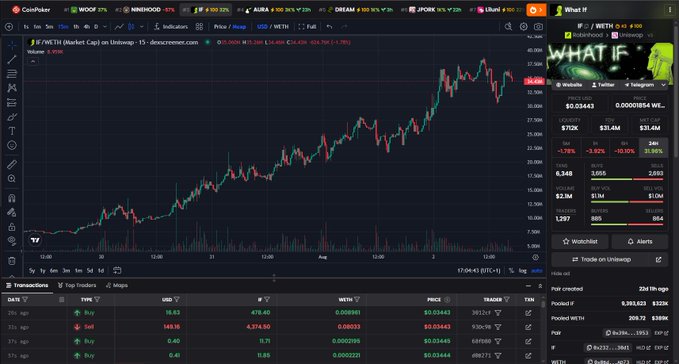Set the chart range to 1y
Viewport: 679px width, 364px height.
43,271
